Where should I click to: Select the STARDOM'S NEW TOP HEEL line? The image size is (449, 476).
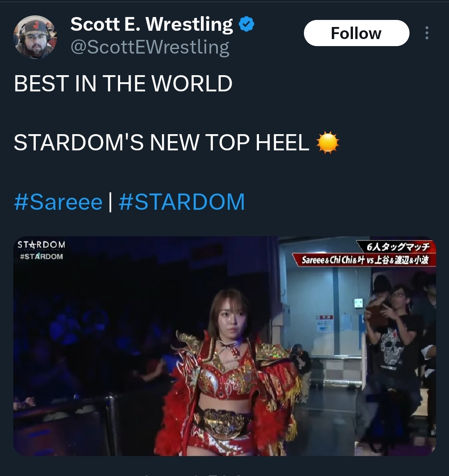coord(161,143)
